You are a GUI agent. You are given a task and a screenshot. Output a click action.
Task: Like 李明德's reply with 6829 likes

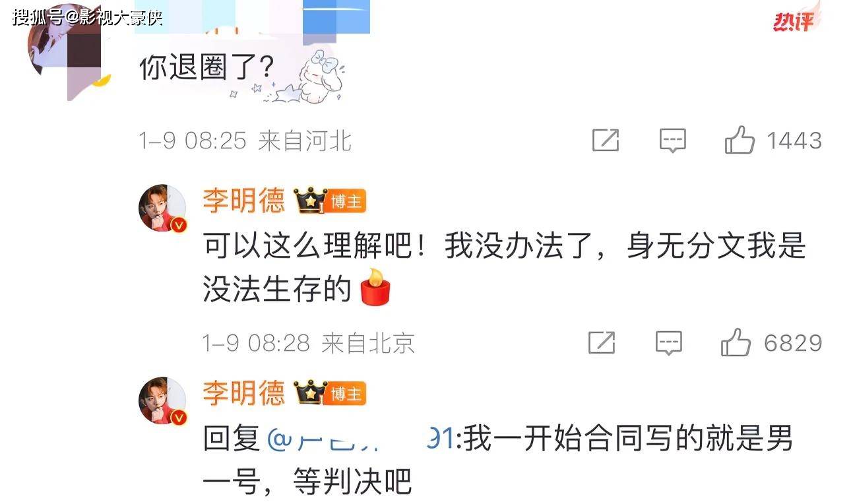(x=736, y=342)
